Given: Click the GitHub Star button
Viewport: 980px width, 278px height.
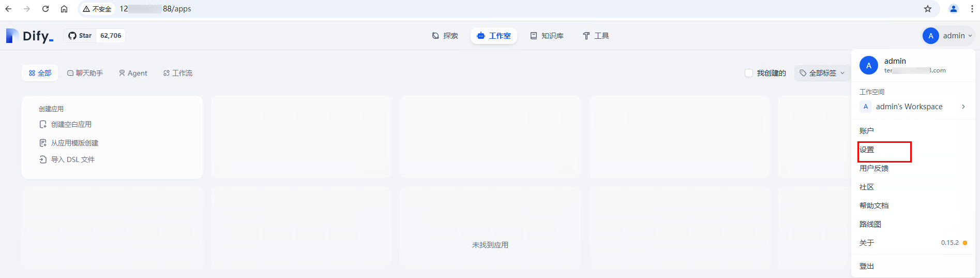Looking at the screenshot, I should click(80, 36).
